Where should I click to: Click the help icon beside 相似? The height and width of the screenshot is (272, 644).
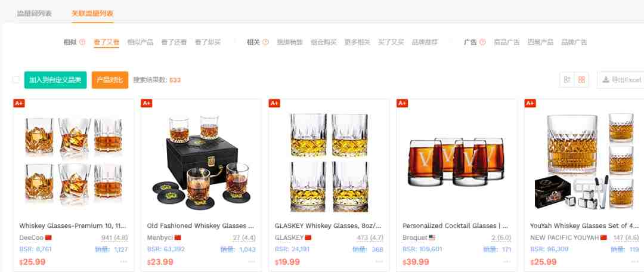(x=82, y=42)
